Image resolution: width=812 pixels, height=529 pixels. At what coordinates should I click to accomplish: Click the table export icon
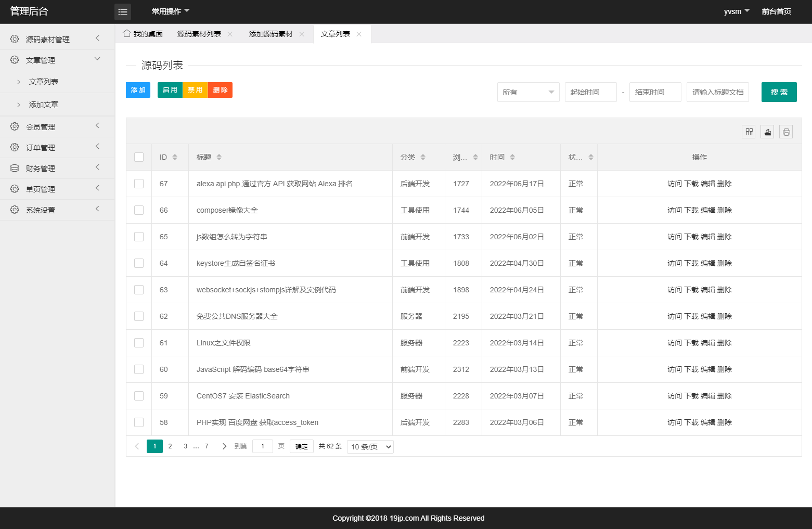(x=768, y=132)
